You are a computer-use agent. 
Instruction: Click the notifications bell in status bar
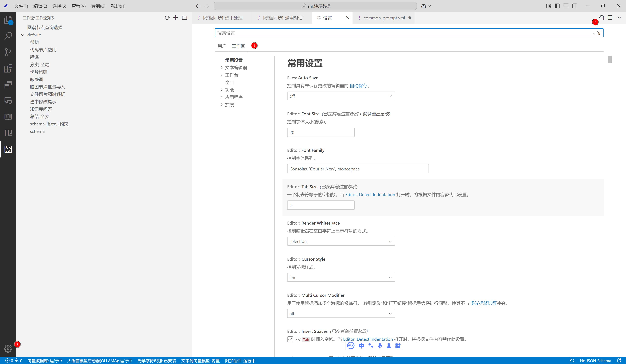tap(619, 360)
